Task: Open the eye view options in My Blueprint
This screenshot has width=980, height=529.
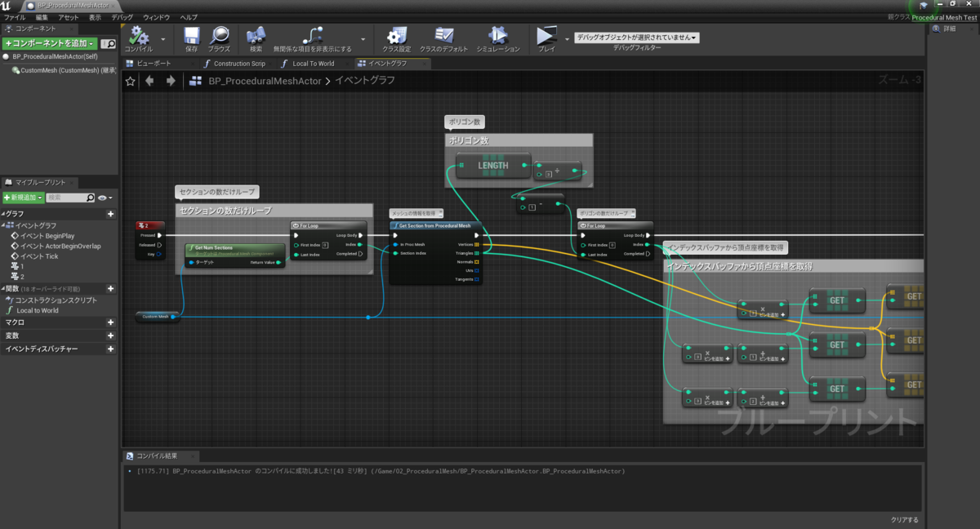Action: point(105,198)
